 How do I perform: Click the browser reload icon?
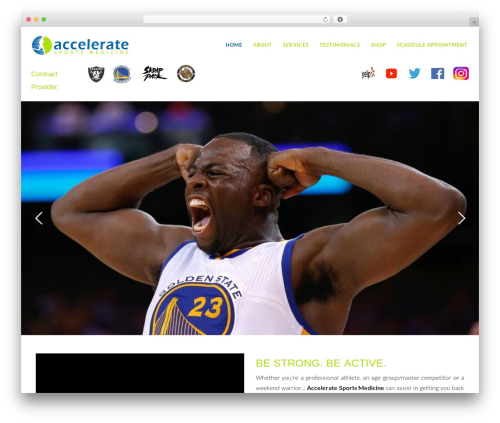coord(325,19)
